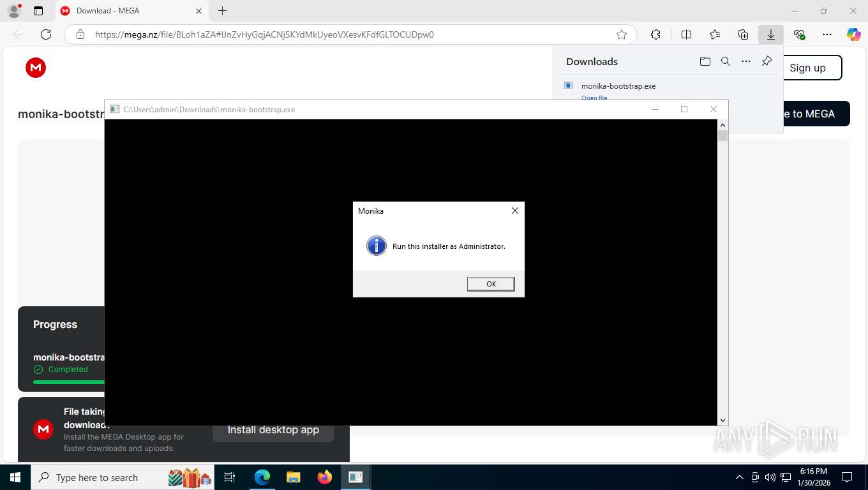Click the Downloads toolbar icon
This screenshot has height=490, width=868.
(771, 34)
